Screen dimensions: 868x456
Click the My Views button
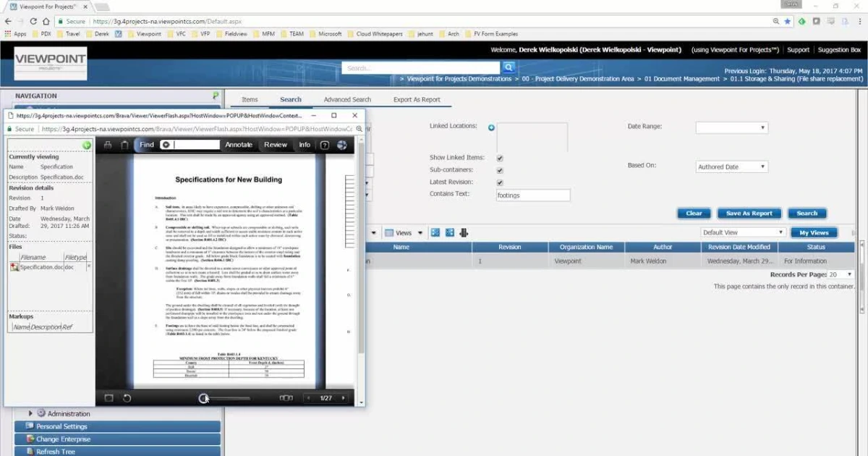tap(814, 232)
